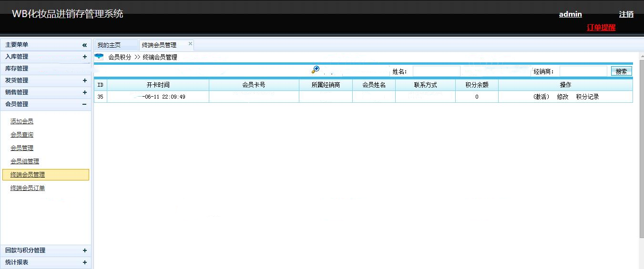The image size is (644, 269).
Task: Click the 搜索 button
Action: coord(622,71)
